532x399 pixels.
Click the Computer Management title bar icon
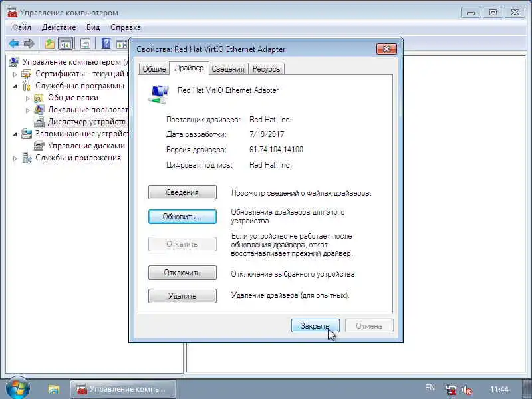click(12, 13)
